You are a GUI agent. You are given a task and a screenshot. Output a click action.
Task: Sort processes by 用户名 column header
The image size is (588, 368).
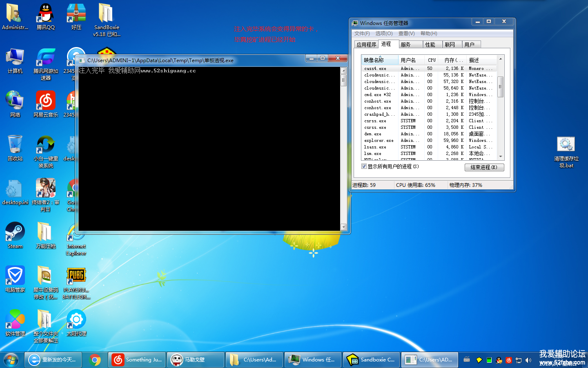[x=411, y=60]
